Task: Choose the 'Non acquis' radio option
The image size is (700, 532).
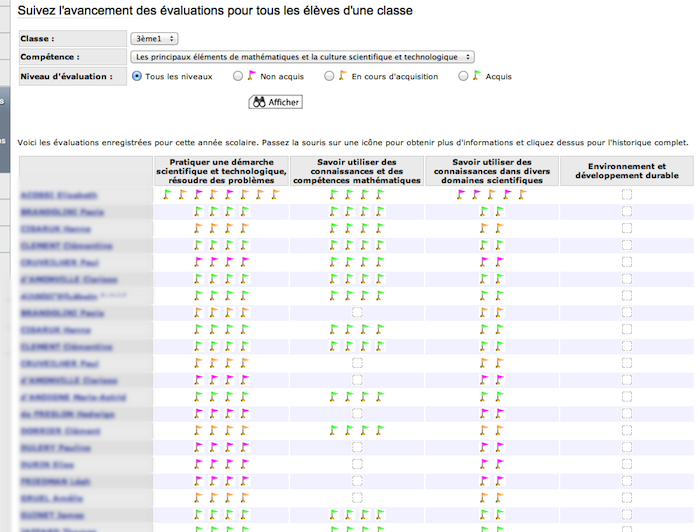Action: click(x=237, y=76)
